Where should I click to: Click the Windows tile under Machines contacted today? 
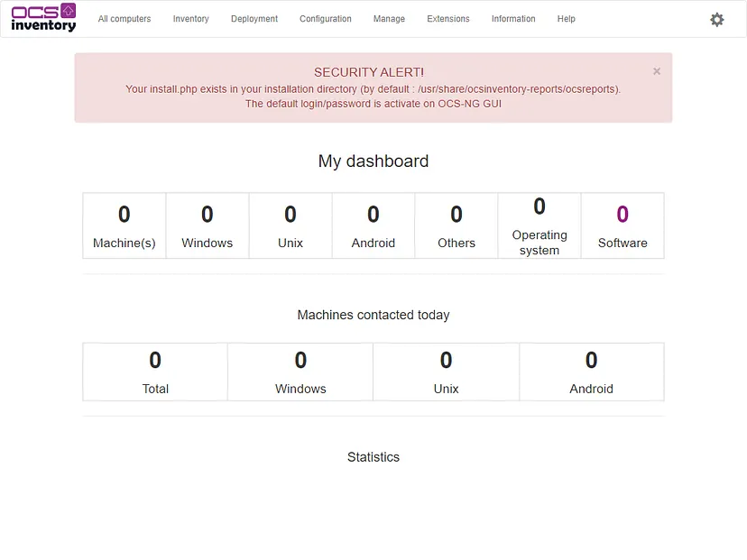click(x=300, y=372)
